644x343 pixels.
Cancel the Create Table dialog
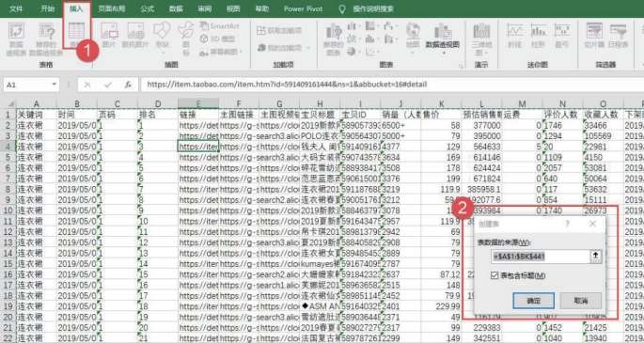581,301
